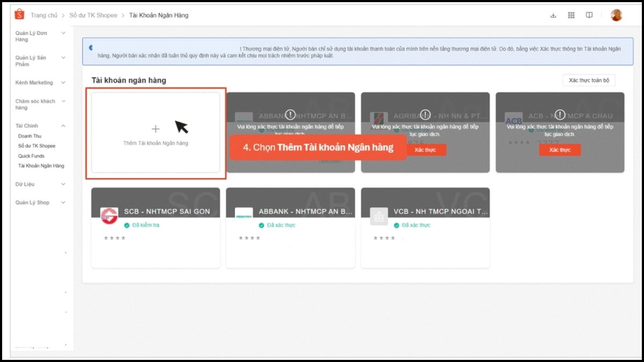Viewport: 644px width, 362px height.
Task: Open the download icon in header
Action: tap(553, 15)
